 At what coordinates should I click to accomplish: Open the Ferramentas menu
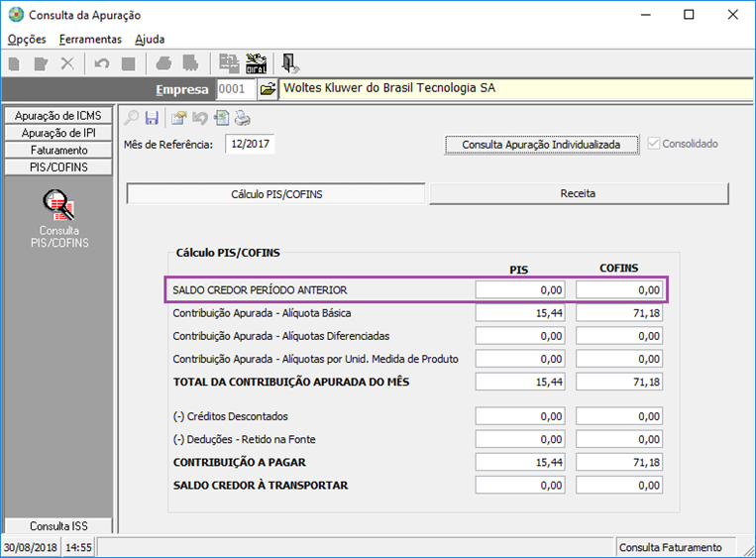tap(90, 39)
